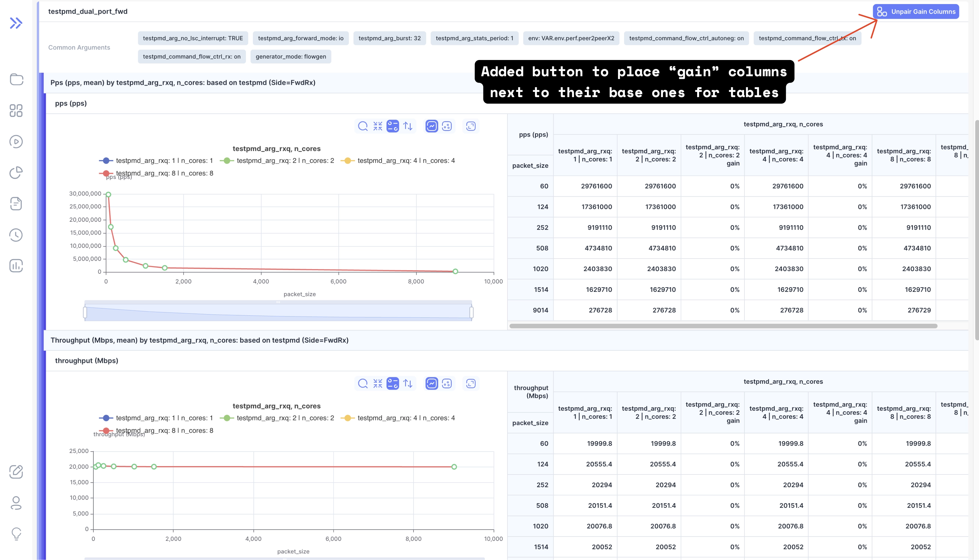Click the sort arrows icon on throughput chart

[408, 383]
